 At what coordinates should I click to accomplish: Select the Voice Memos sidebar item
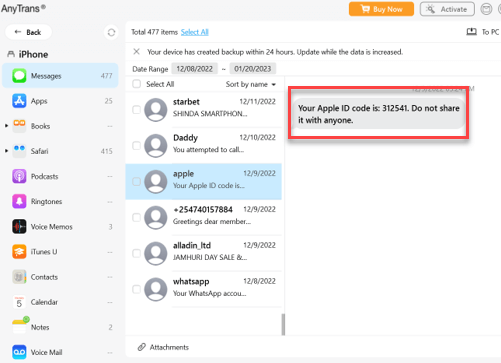60,227
